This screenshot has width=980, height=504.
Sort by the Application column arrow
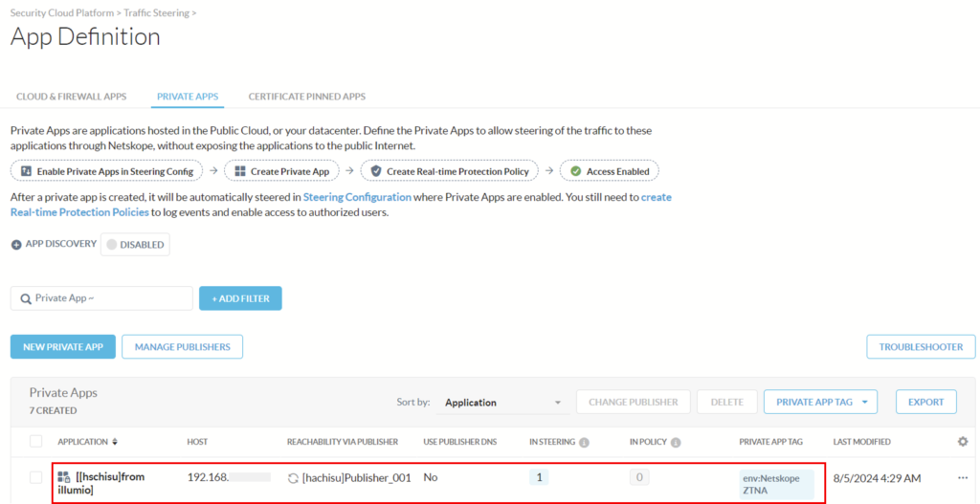115,442
